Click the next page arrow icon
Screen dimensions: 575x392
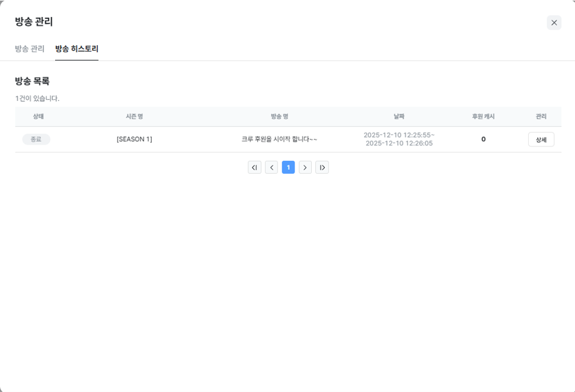[x=305, y=167]
